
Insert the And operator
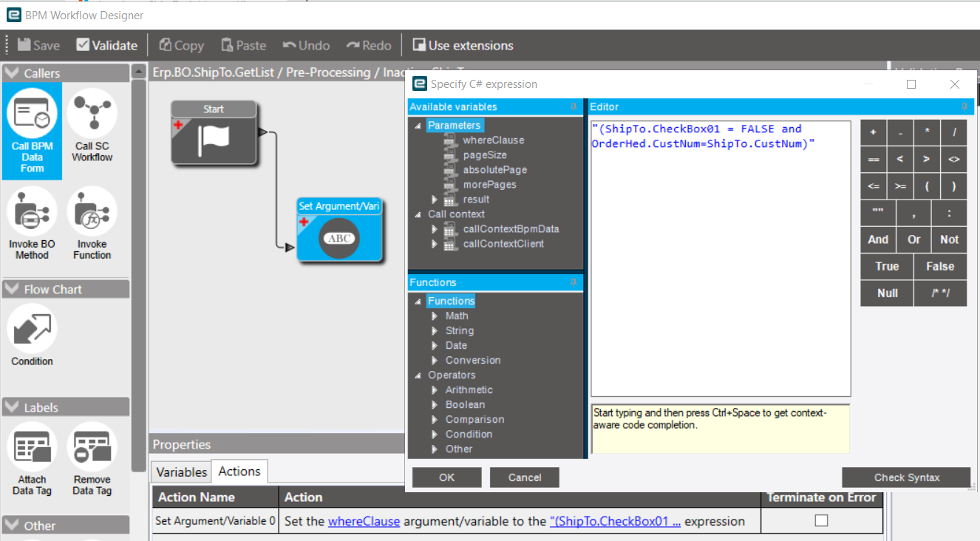point(878,239)
